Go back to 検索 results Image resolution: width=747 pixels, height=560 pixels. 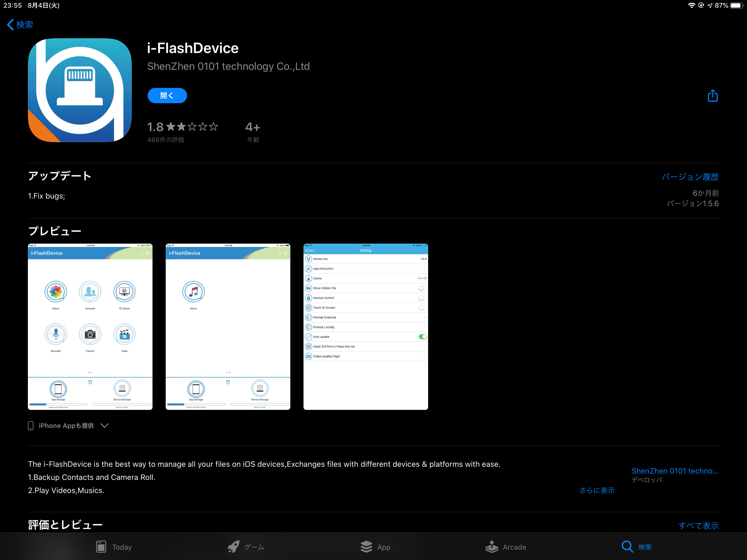[20, 24]
